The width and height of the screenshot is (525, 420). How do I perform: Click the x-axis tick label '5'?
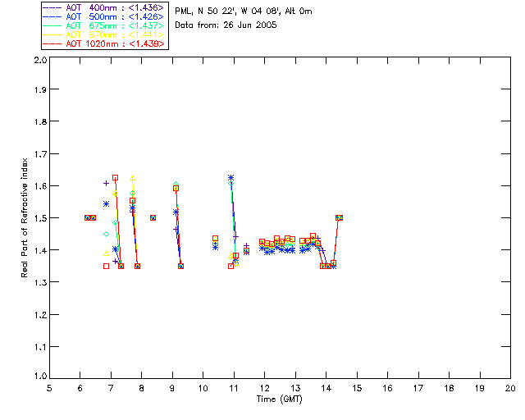pyautogui.click(x=49, y=388)
